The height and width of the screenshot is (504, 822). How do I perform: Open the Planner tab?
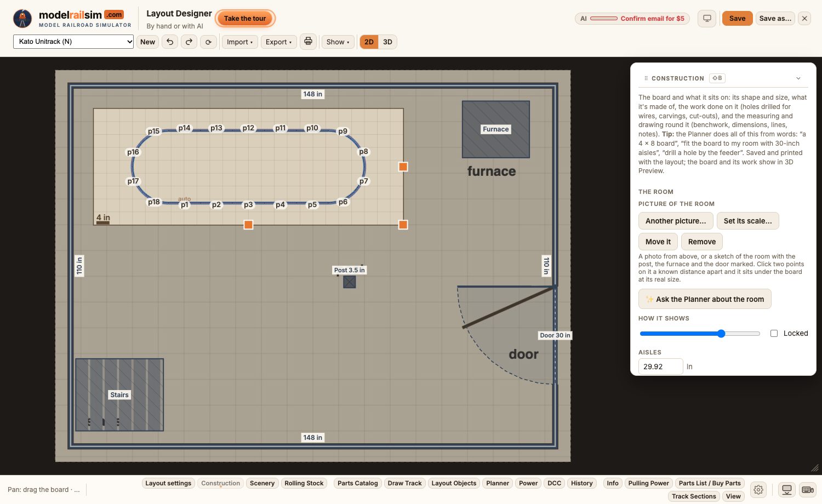(498, 483)
